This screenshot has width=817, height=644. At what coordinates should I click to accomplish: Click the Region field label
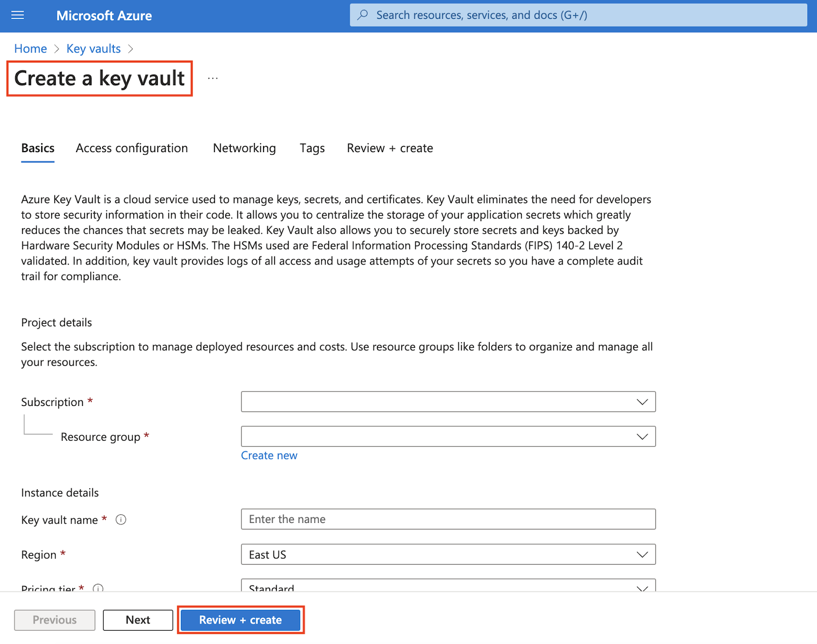click(x=39, y=555)
